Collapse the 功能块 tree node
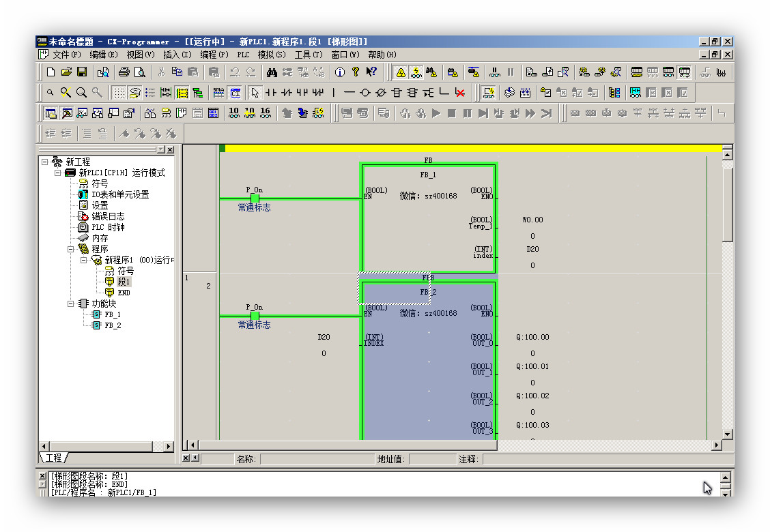 [71, 304]
